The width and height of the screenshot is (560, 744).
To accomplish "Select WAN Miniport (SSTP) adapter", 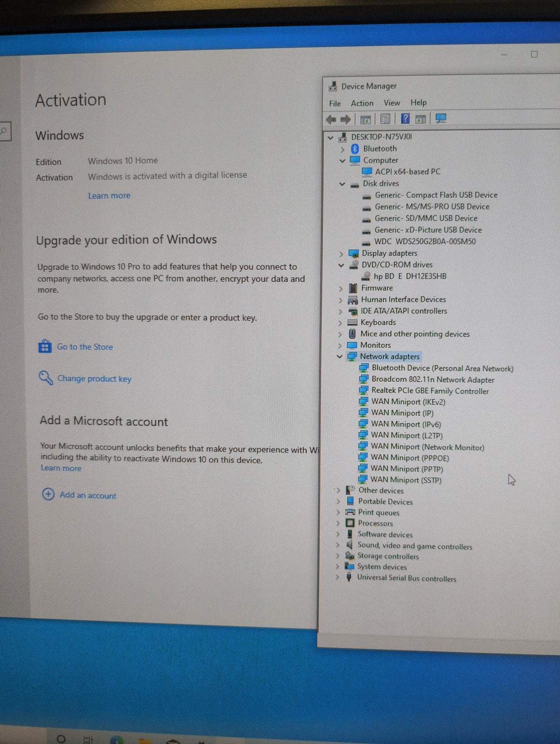I will pos(406,480).
